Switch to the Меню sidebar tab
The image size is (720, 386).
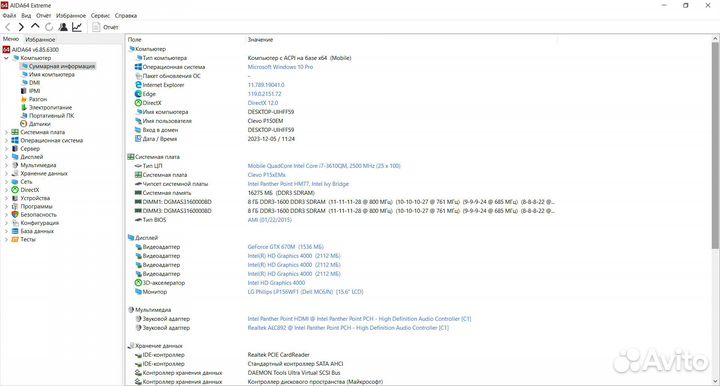(11, 39)
